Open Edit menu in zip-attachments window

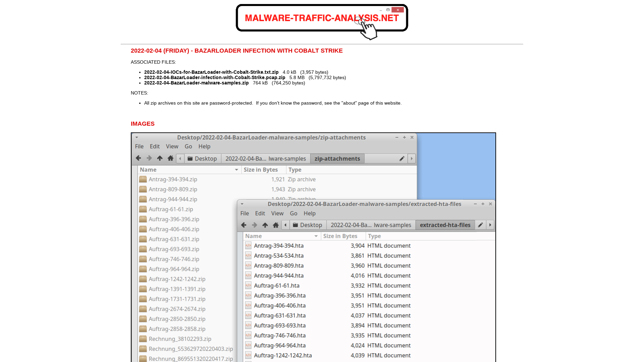[x=155, y=146]
